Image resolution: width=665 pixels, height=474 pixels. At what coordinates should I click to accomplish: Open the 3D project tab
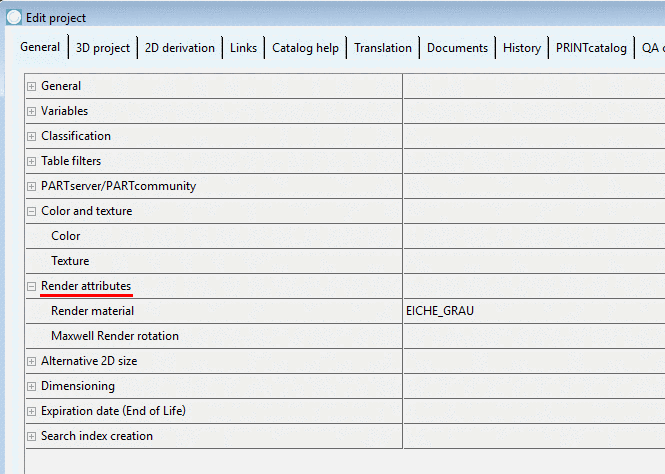coord(103,48)
